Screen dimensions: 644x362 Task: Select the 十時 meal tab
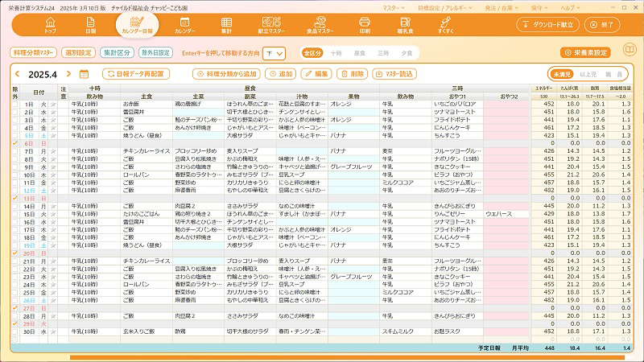click(336, 53)
